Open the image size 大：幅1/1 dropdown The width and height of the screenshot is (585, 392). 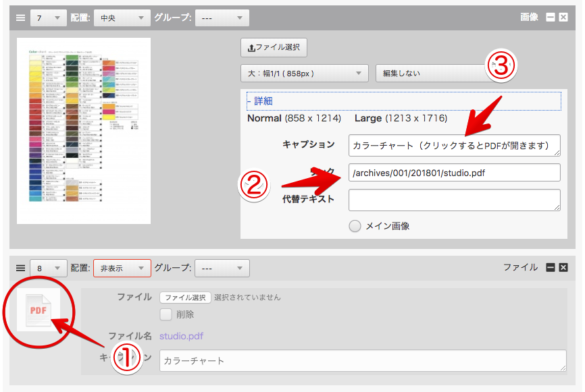tap(304, 73)
